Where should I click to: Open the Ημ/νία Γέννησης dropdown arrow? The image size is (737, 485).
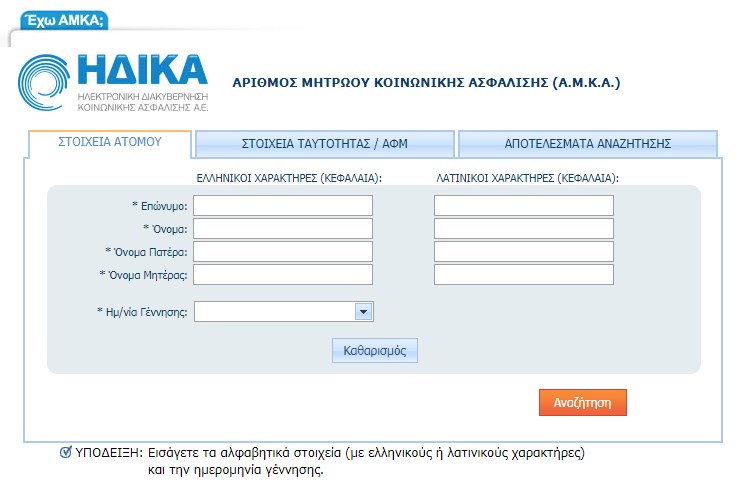click(x=363, y=312)
